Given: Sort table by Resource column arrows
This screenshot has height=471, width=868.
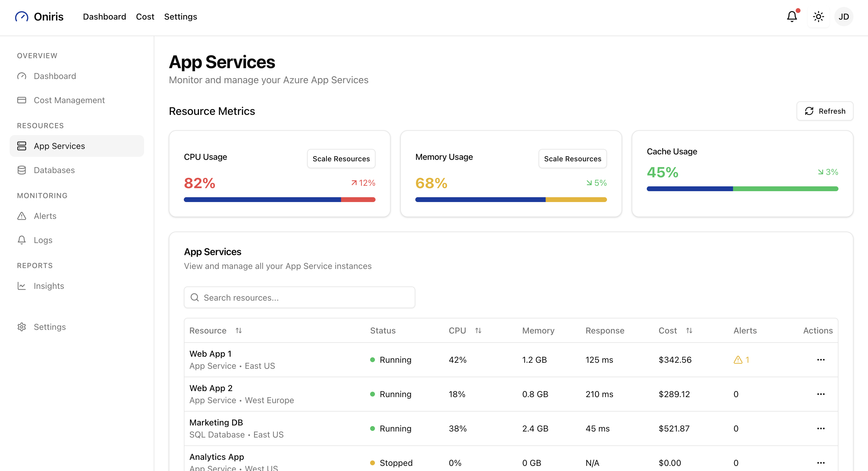Looking at the screenshot, I should point(239,330).
